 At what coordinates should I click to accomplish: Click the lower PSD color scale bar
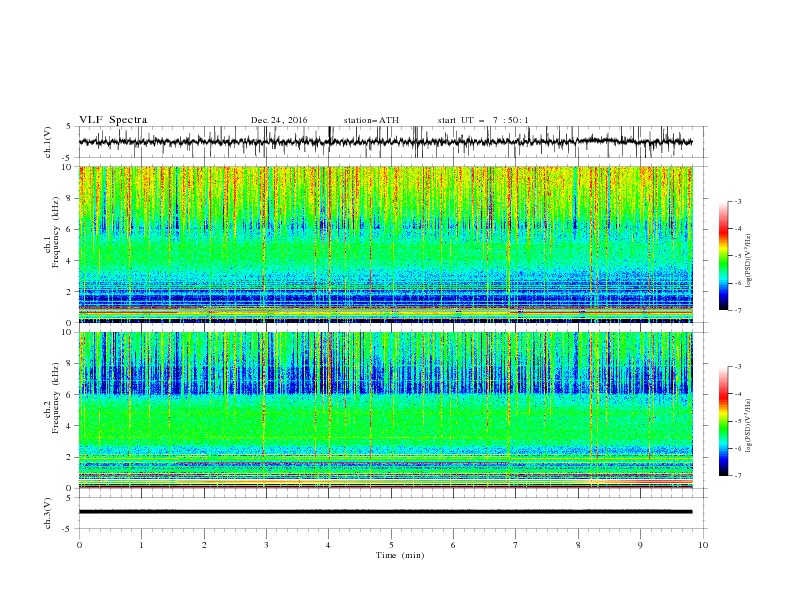723,421
